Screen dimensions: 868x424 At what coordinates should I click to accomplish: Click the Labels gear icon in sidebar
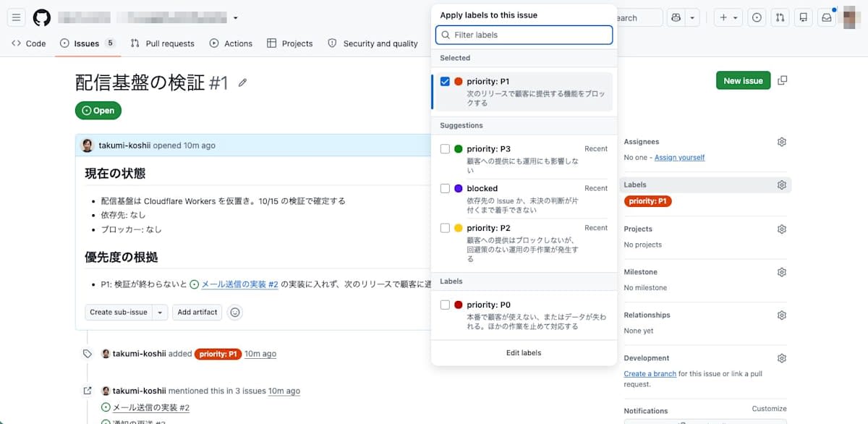click(x=781, y=185)
